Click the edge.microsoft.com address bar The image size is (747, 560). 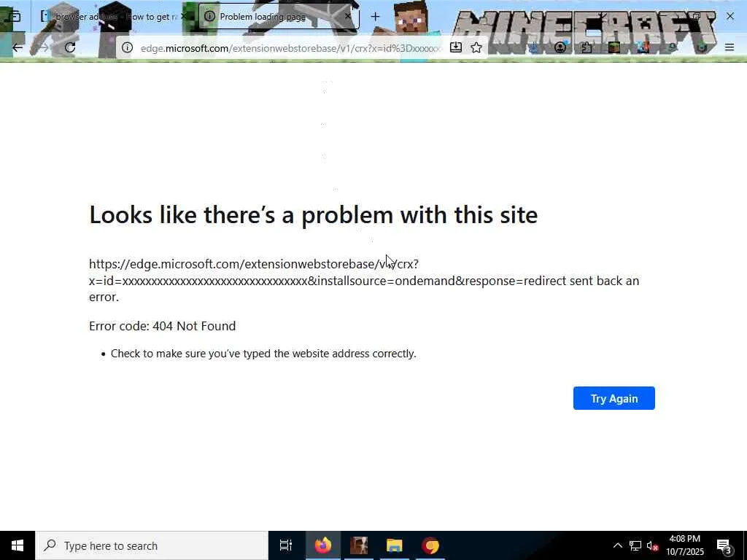[x=290, y=48]
